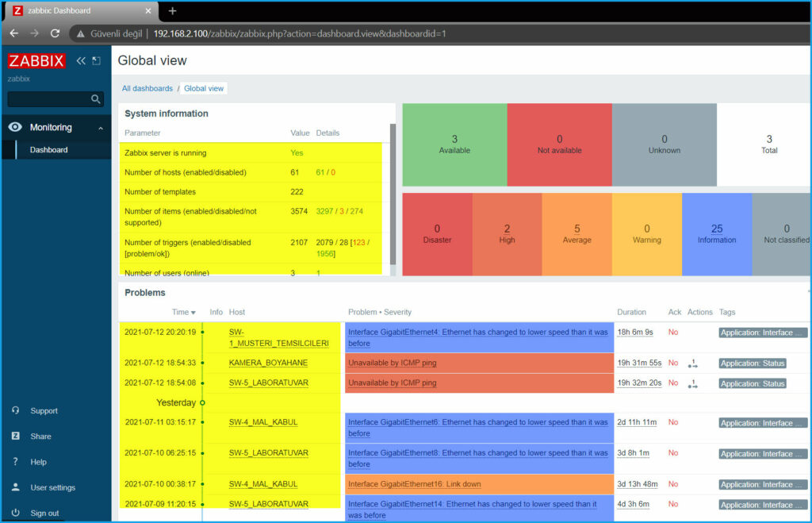
Task: Click the not-secure warning triangle icon
Action: coord(80,33)
